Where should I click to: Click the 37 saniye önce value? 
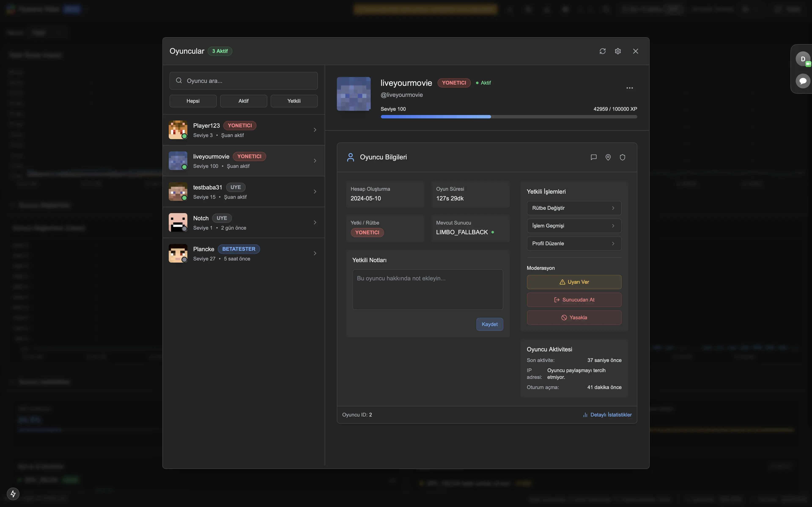[x=604, y=360]
